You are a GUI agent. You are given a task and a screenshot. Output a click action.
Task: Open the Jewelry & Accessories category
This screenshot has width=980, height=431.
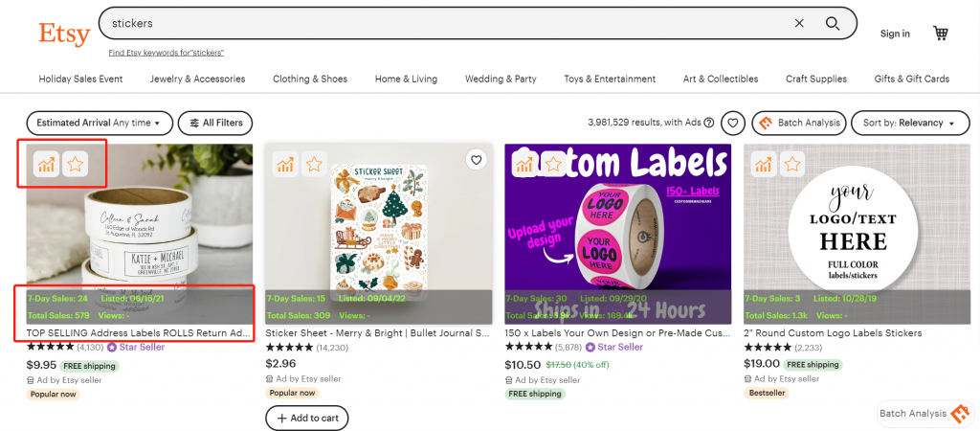coord(197,79)
